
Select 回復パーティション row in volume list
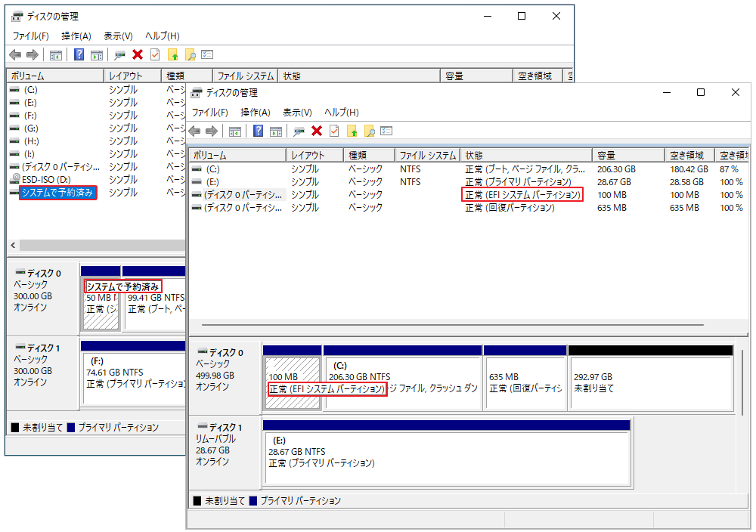[x=468, y=208]
